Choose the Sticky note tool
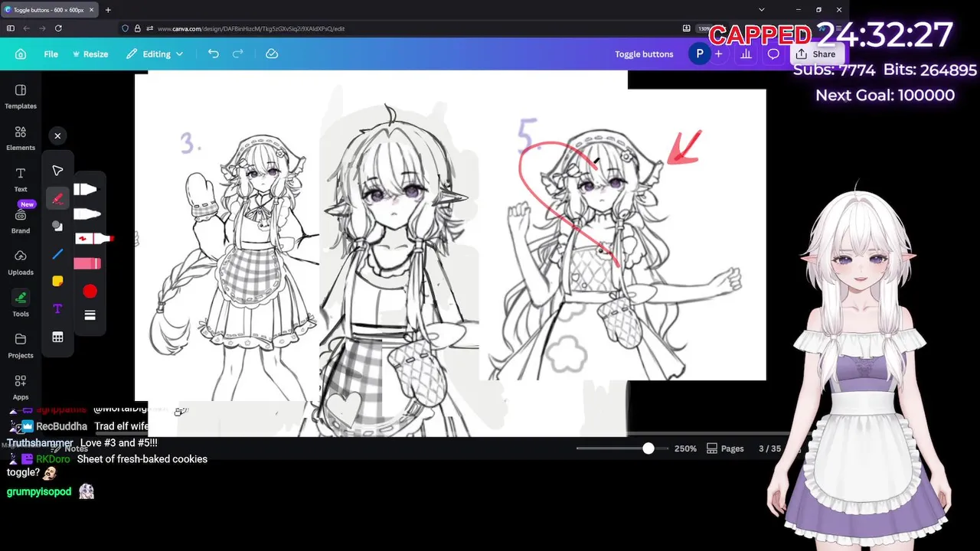The height and width of the screenshot is (551, 980). click(57, 282)
